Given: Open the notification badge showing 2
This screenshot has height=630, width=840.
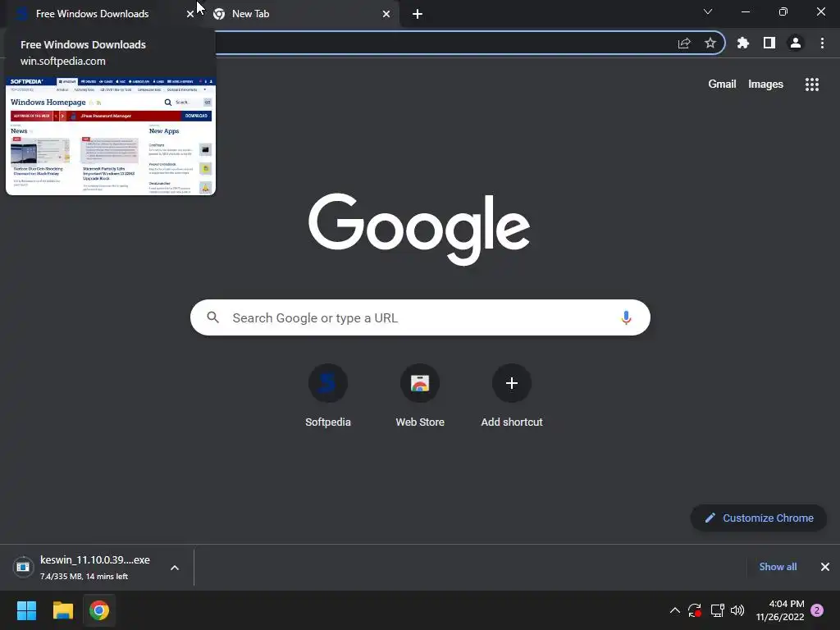Looking at the screenshot, I should pyautogui.click(x=817, y=610).
